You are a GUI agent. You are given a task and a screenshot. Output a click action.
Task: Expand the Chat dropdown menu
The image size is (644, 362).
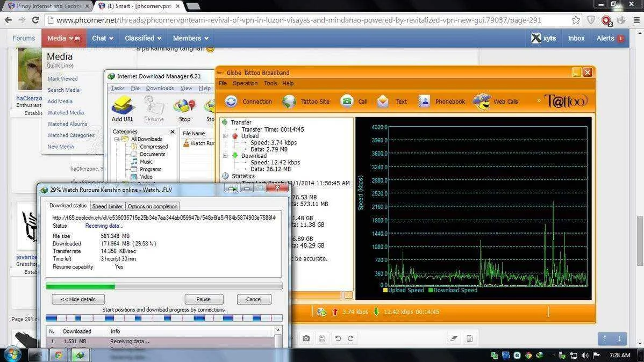102,38
